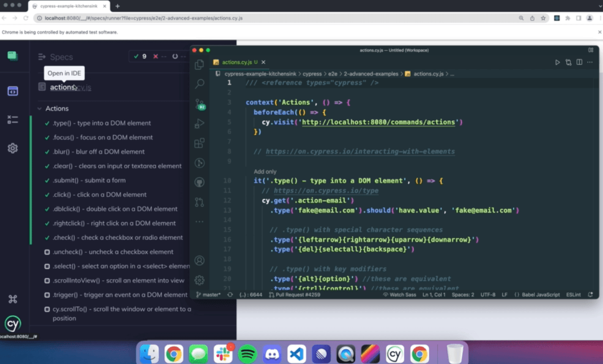Screen dimensions: 603x364
Task: Select test .type() - type into a DOM element
Action: pos(102,123)
